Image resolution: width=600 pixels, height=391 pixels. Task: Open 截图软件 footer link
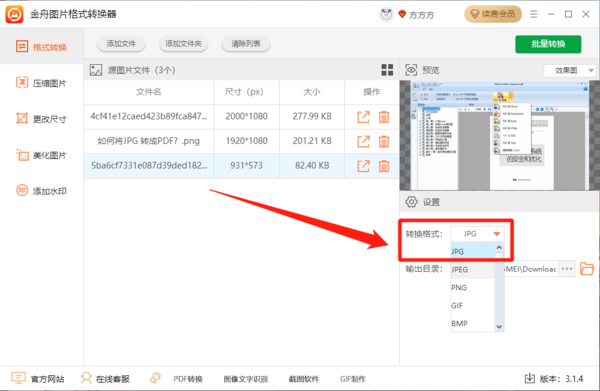(x=304, y=379)
